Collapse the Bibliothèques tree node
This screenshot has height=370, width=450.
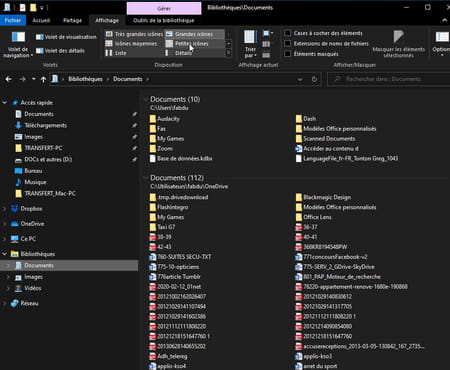(x=5, y=254)
